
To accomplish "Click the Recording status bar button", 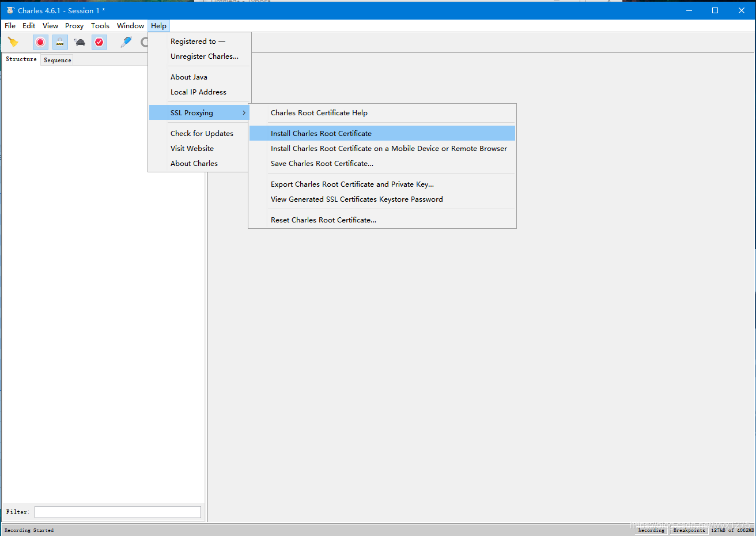I will [x=651, y=530].
